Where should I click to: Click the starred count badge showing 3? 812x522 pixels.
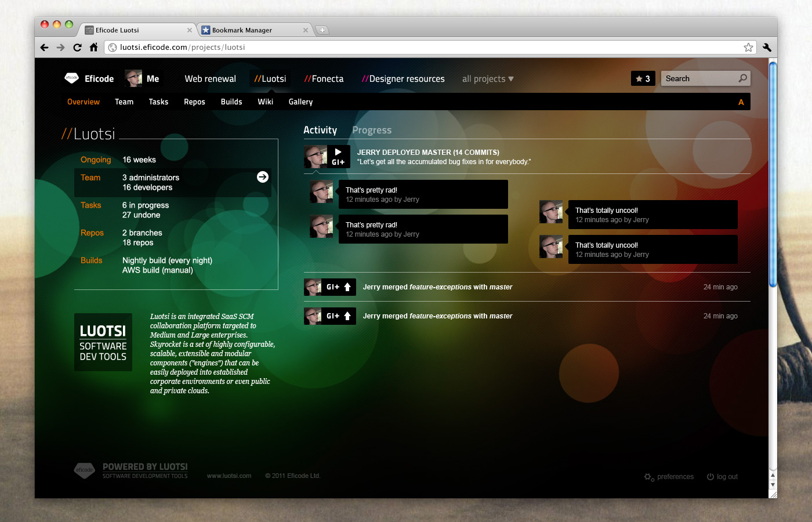click(643, 78)
